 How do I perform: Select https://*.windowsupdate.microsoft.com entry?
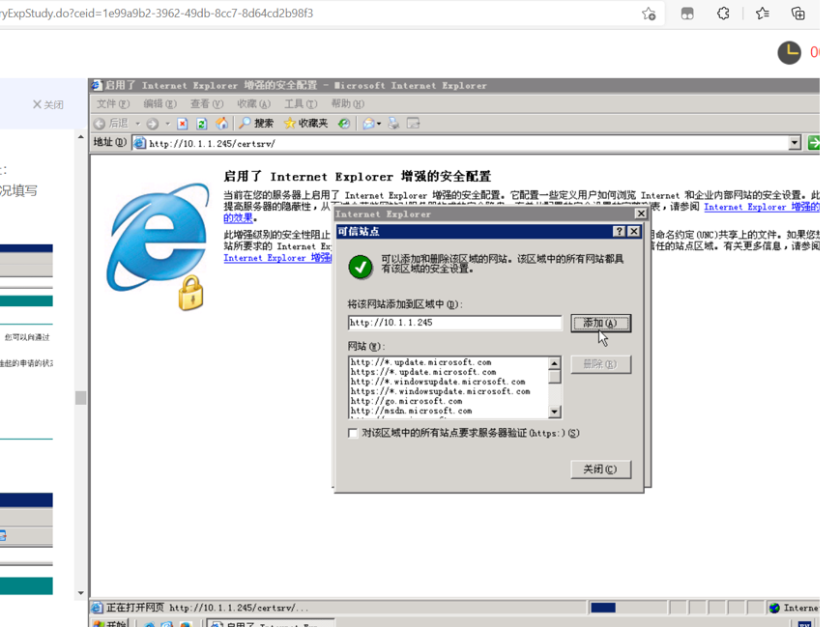point(441,391)
